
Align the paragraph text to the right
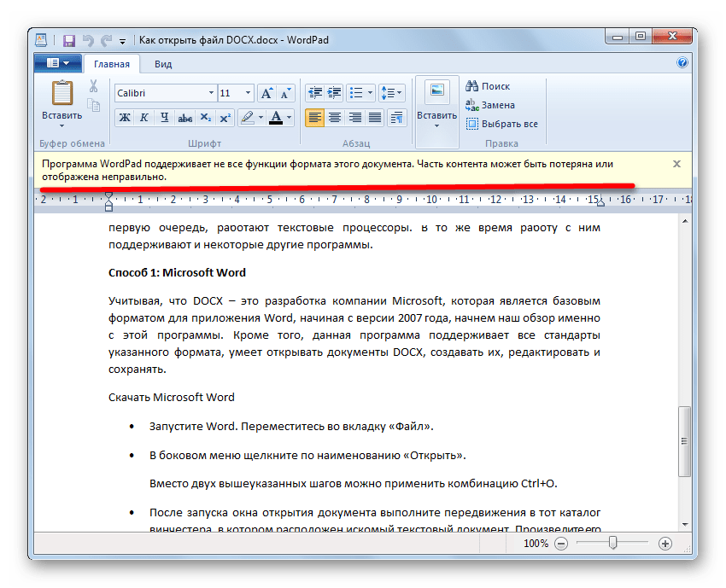click(354, 118)
